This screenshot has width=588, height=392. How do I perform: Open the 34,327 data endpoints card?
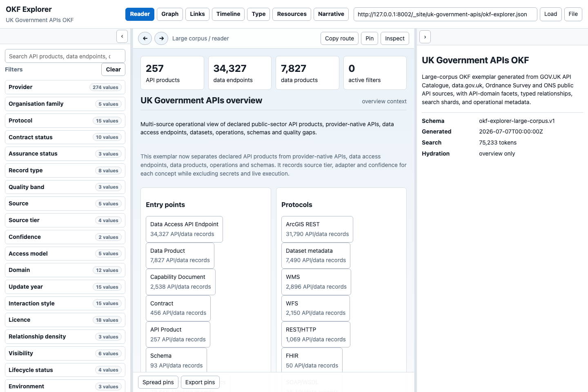click(x=240, y=73)
